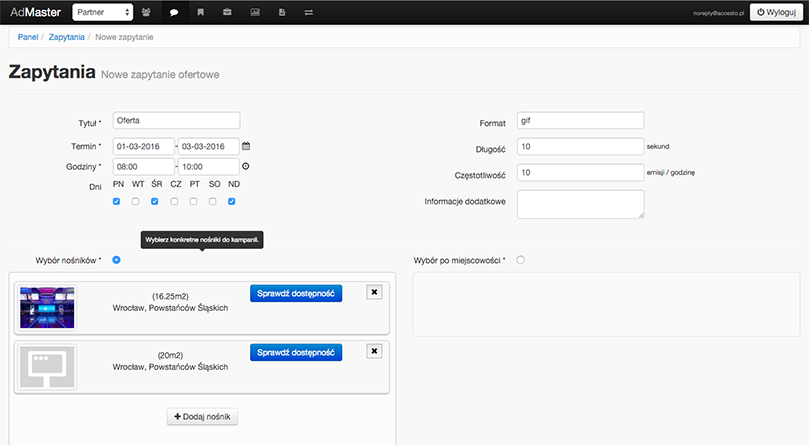Image resolution: width=809 pixels, height=445 pixels.
Task: Remove the 20m2 carrier with X
Action: coord(374,351)
